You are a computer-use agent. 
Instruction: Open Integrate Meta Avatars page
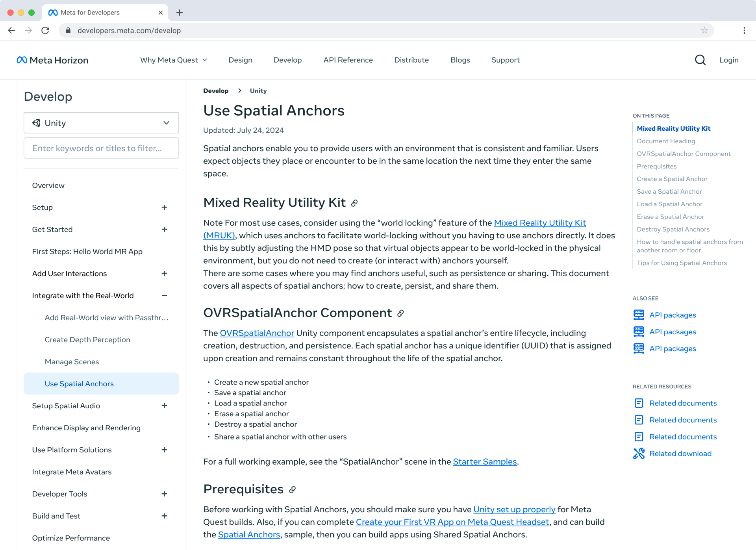tap(72, 472)
